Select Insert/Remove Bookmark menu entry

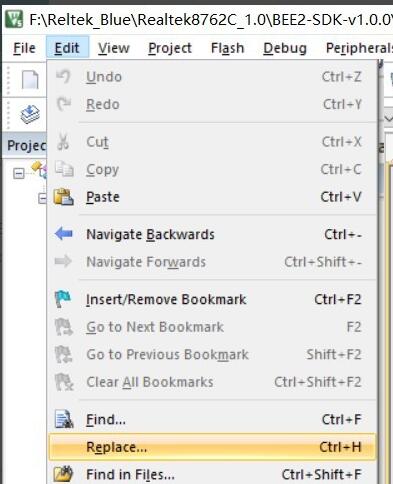[212, 299]
